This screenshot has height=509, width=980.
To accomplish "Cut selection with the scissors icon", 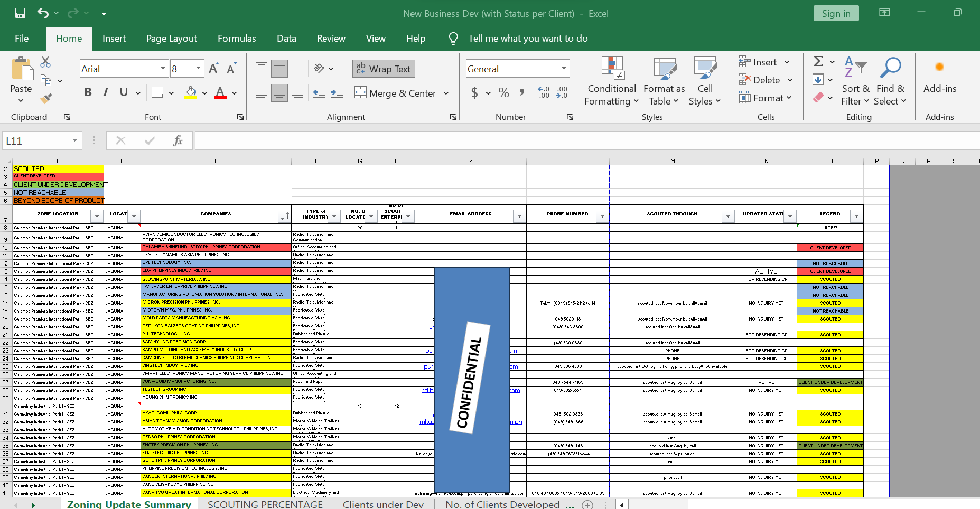I will [46, 62].
